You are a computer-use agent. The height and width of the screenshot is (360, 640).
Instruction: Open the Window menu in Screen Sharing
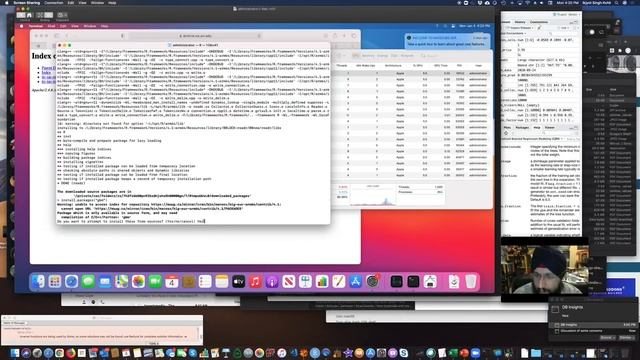tap(97, 2)
